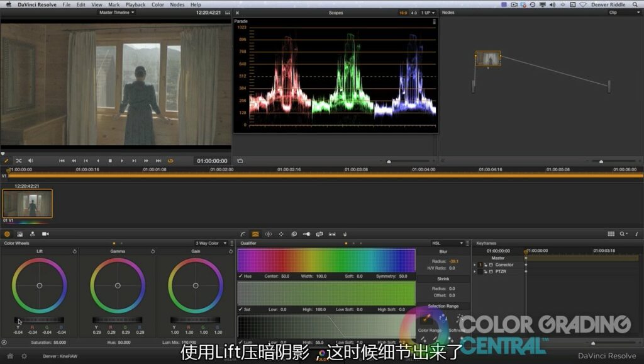Select the RGB Mixer camera icon
This screenshot has width=644, height=364.
point(44,234)
